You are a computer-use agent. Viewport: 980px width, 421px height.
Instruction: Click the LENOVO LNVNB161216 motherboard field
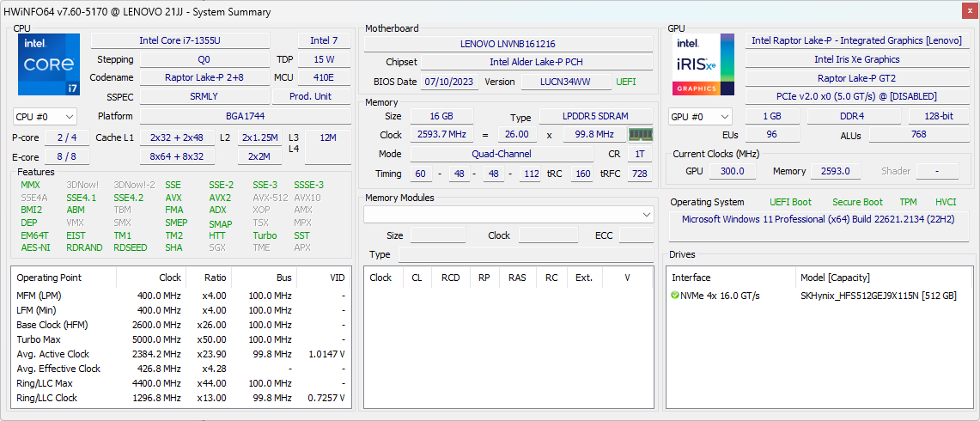click(x=508, y=44)
